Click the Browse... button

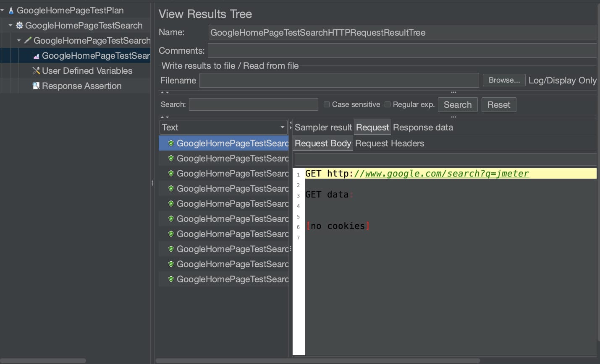click(x=504, y=80)
